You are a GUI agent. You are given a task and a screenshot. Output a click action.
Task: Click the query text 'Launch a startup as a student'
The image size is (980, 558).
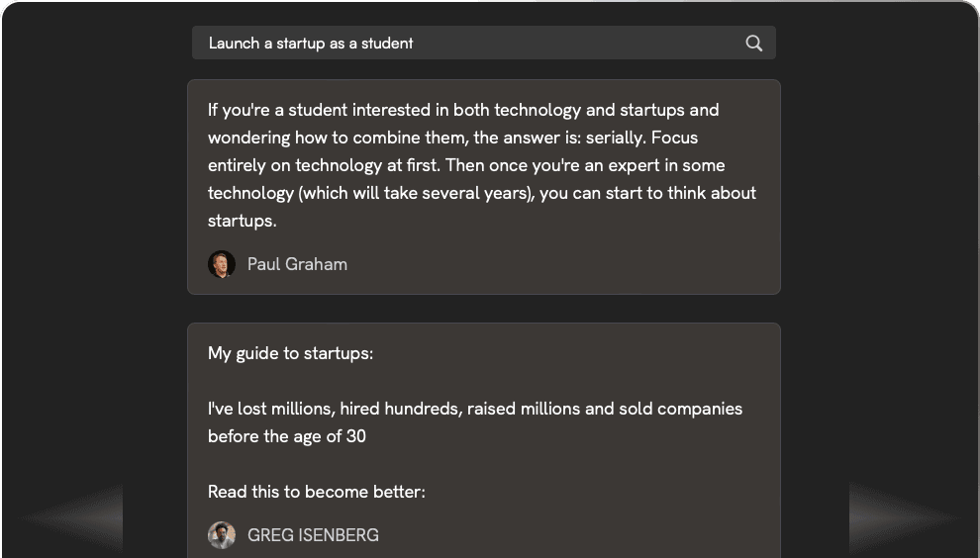pyautogui.click(x=311, y=44)
